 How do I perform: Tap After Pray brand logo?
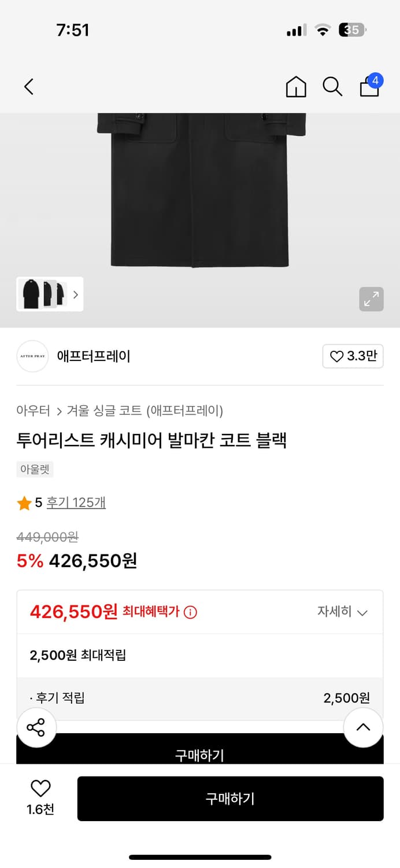32,356
